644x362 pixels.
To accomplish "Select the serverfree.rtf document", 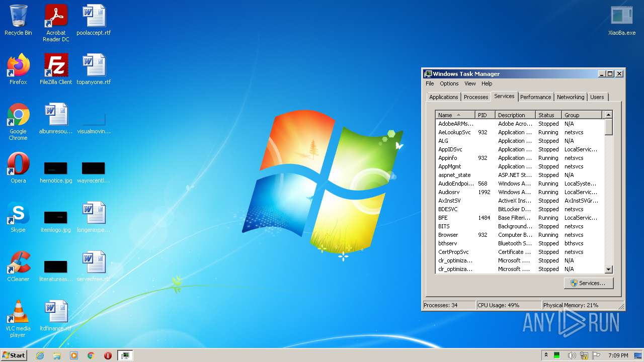I will [x=94, y=266].
